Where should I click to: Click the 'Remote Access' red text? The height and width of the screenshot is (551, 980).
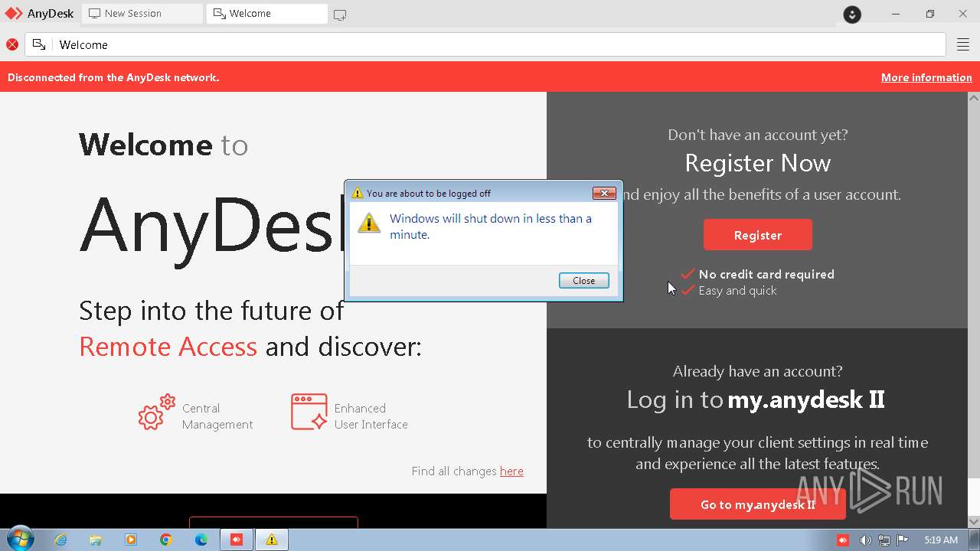(168, 347)
